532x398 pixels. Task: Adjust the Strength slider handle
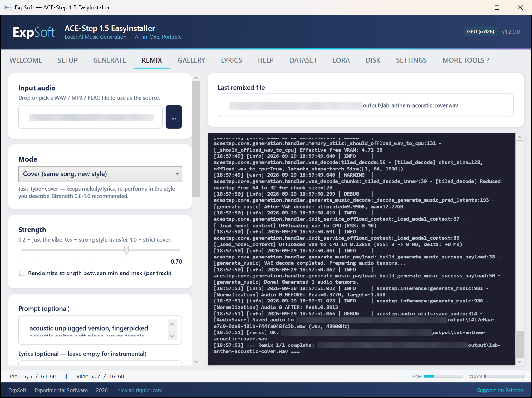[x=126, y=250]
